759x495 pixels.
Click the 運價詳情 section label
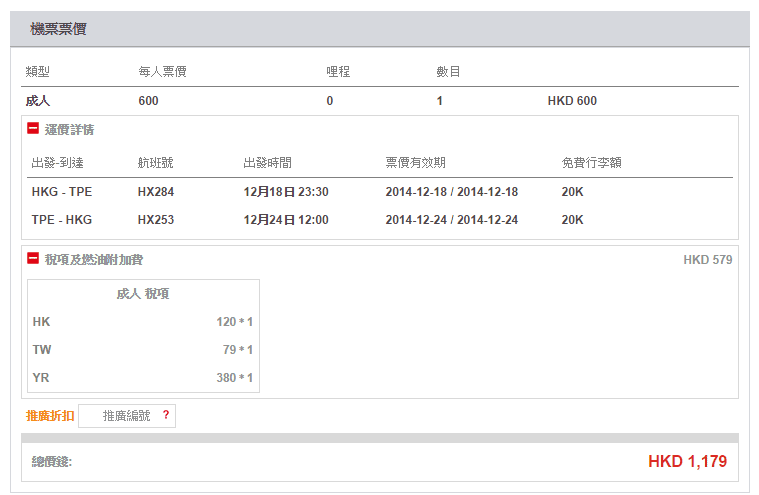click(x=69, y=130)
